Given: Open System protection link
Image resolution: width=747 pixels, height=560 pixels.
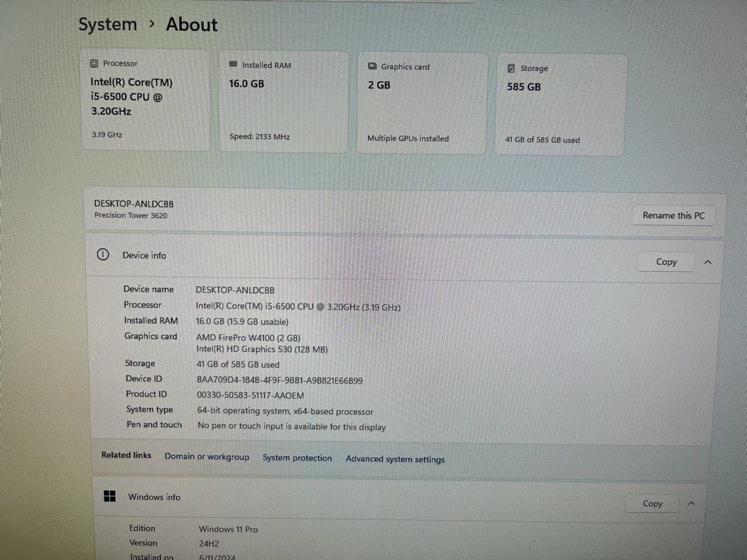Looking at the screenshot, I should coord(297,458).
